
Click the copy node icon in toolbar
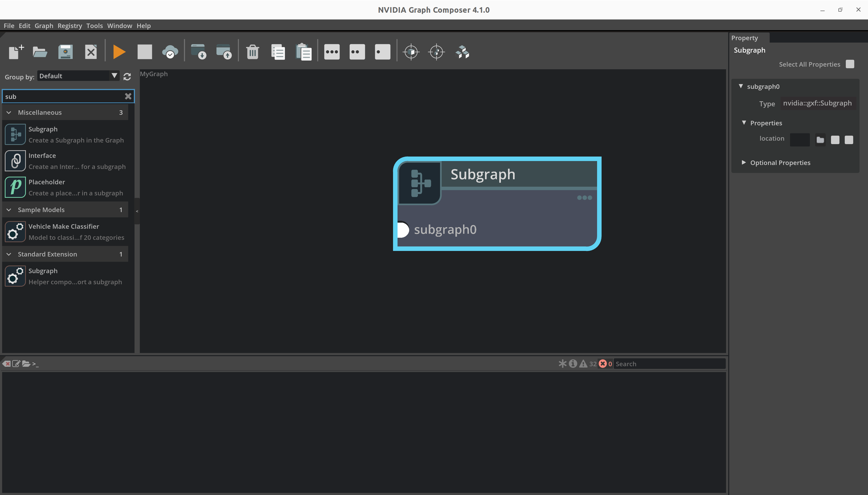click(278, 52)
